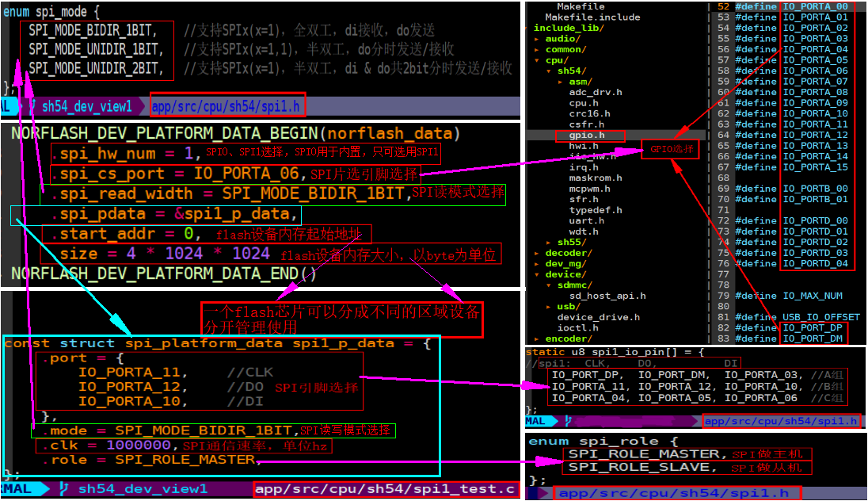The height and width of the screenshot is (501, 868).
Task: Open mcpwm.h in the file tree
Action: (x=589, y=189)
